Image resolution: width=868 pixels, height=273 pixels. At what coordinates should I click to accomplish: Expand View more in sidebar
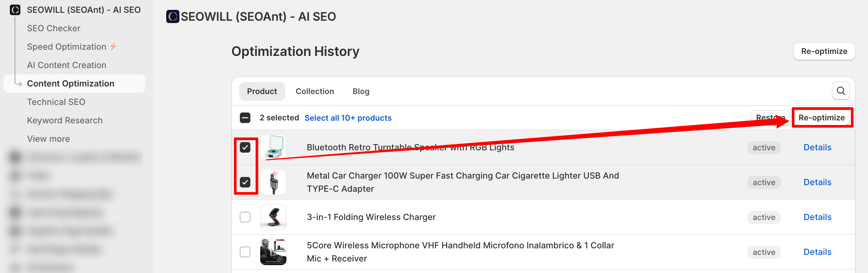pos(48,139)
